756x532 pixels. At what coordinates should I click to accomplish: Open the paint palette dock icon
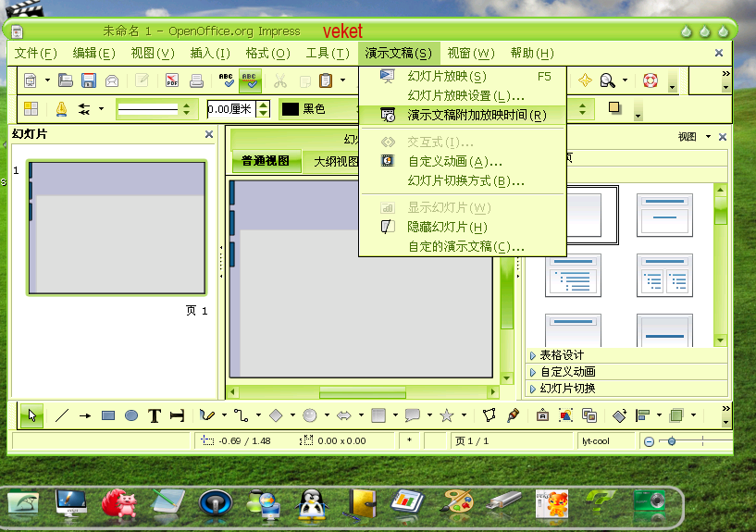(456, 504)
